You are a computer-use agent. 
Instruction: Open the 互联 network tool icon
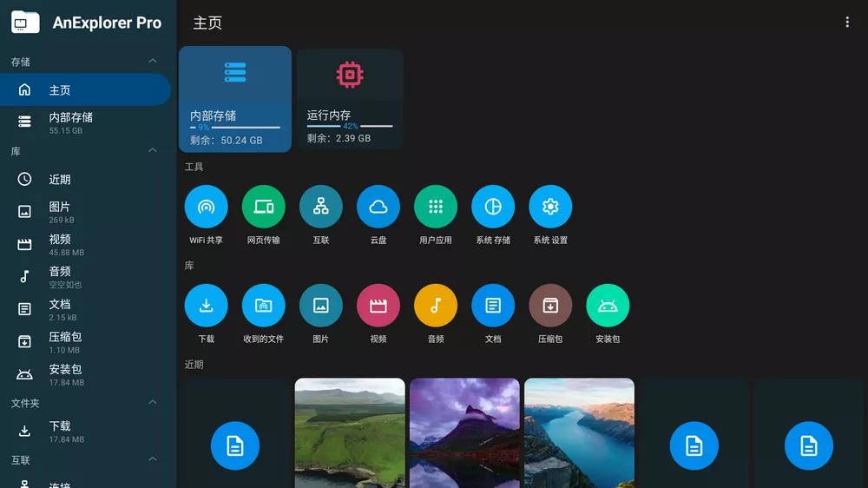tap(321, 207)
